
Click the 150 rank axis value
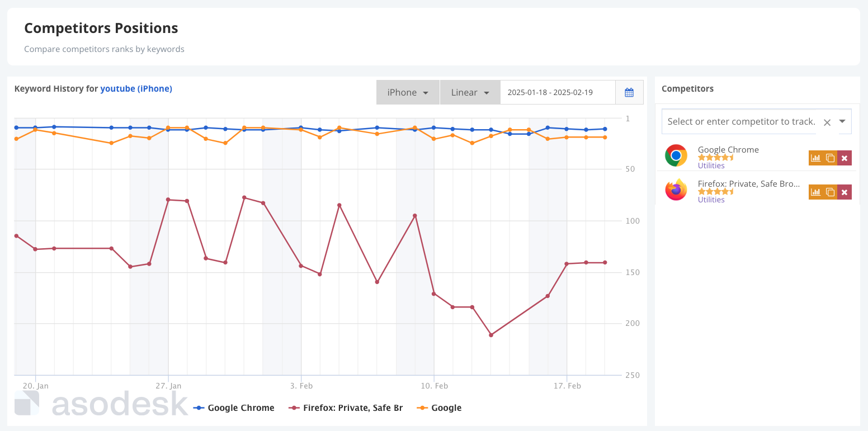(633, 272)
